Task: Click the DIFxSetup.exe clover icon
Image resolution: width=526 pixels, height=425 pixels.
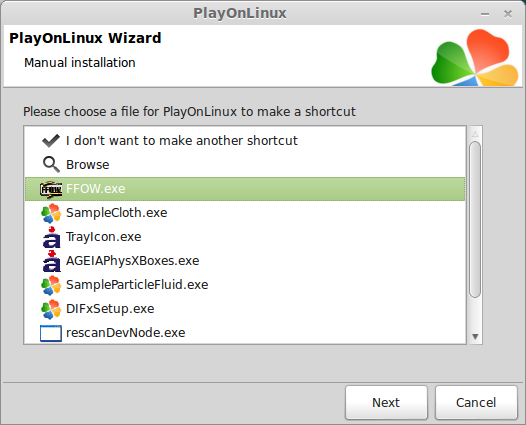Action: click(x=51, y=309)
